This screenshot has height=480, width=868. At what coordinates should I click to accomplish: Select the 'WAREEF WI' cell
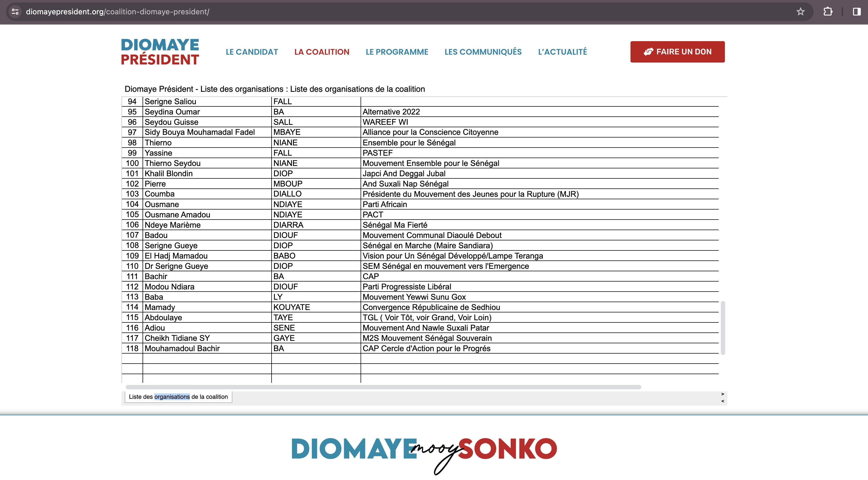coord(539,122)
